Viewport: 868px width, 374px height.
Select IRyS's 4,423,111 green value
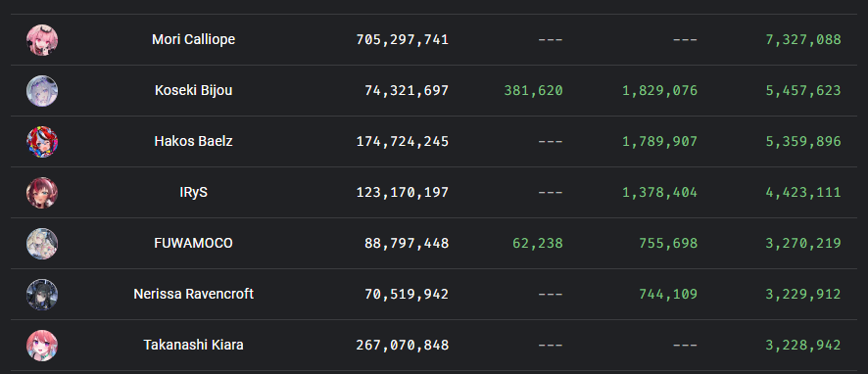click(x=803, y=193)
